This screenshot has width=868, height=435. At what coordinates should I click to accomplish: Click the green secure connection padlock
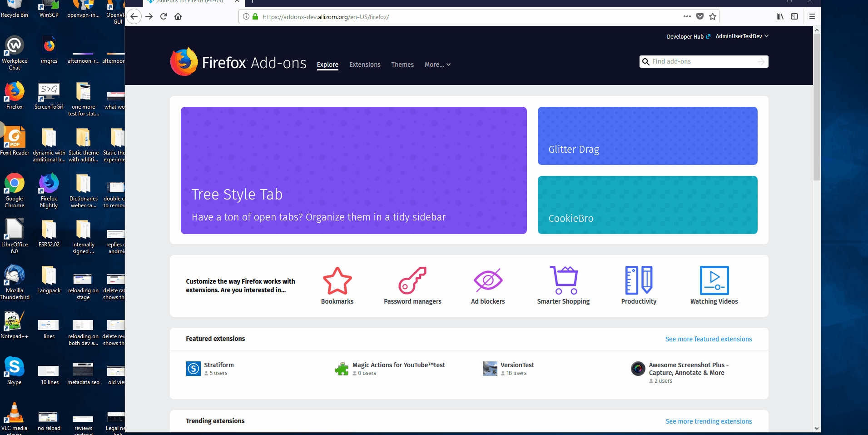[255, 16]
